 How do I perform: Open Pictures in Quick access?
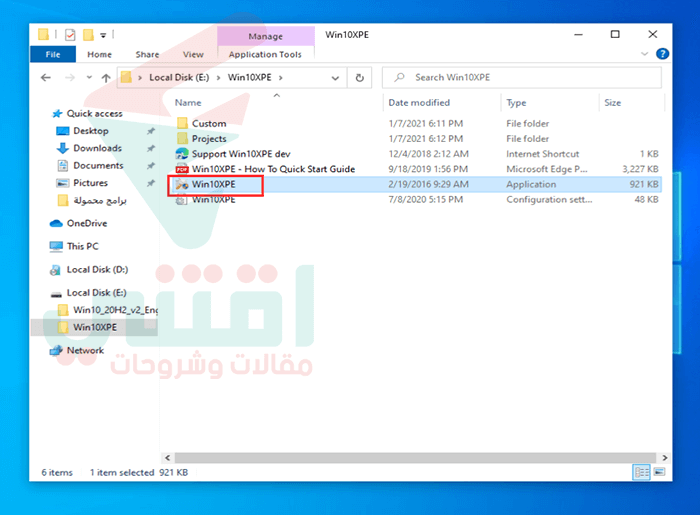pyautogui.click(x=90, y=183)
